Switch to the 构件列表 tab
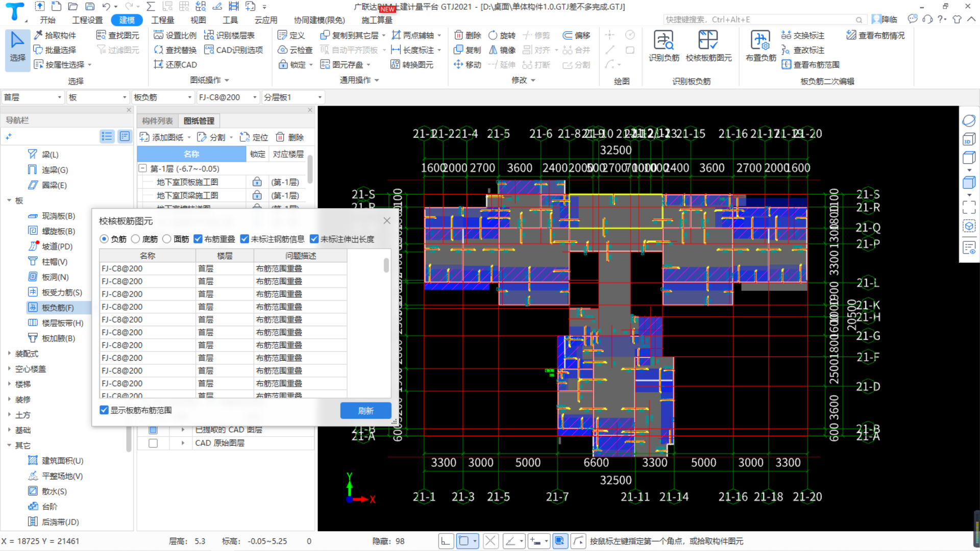The image size is (980, 551). [157, 121]
